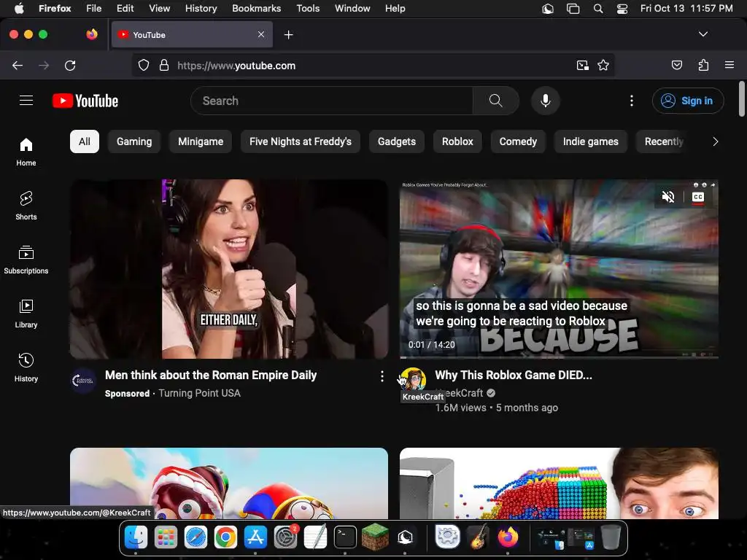Image resolution: width=747 pixels, height=560 pixels.
Task: Open YouTube settings three-dot menu
Action: pyautogui.click(x=632, y=101)
